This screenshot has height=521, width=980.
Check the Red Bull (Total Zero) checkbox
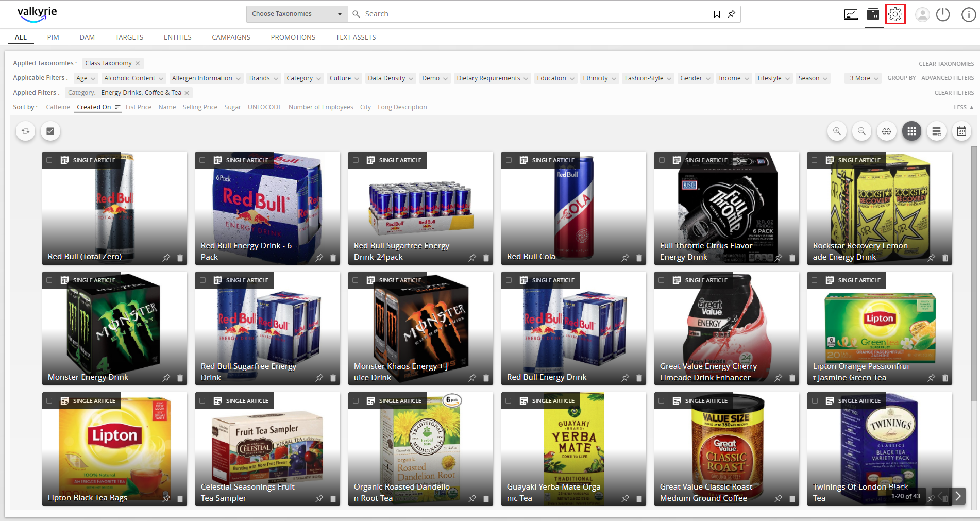point(49,160)
